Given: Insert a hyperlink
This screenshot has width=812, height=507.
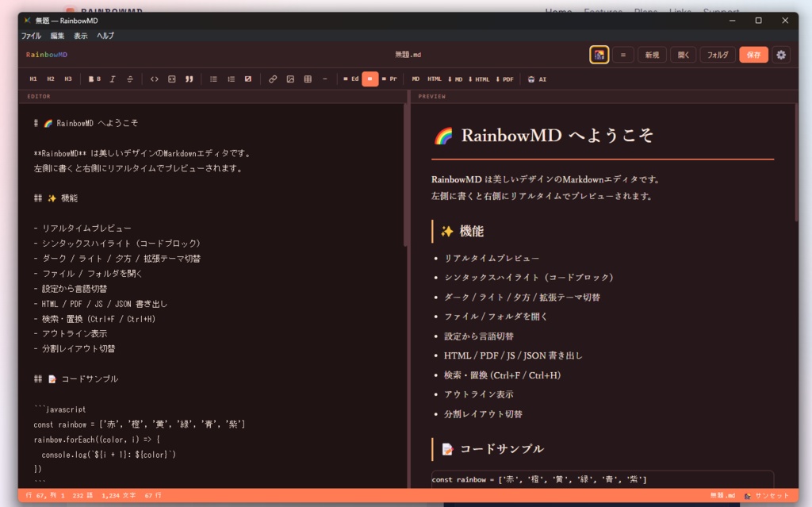Looking at the screenshot, I should click(273, 79).
